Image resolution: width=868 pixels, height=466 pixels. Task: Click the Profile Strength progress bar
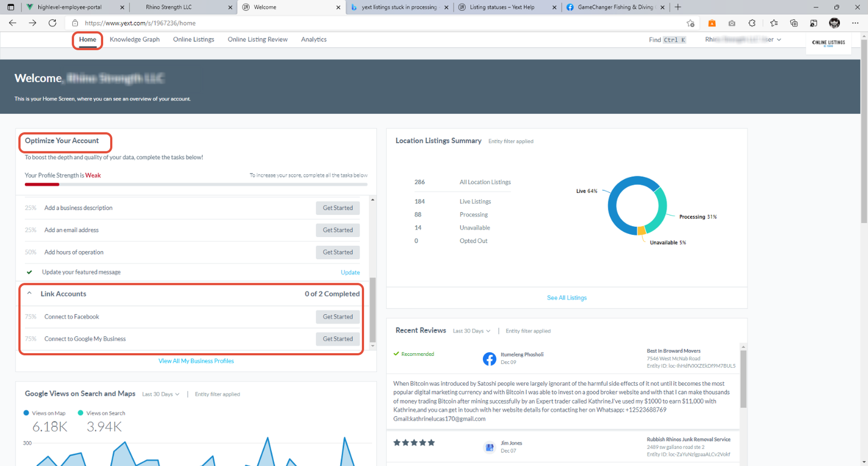[x=196, y=184]
